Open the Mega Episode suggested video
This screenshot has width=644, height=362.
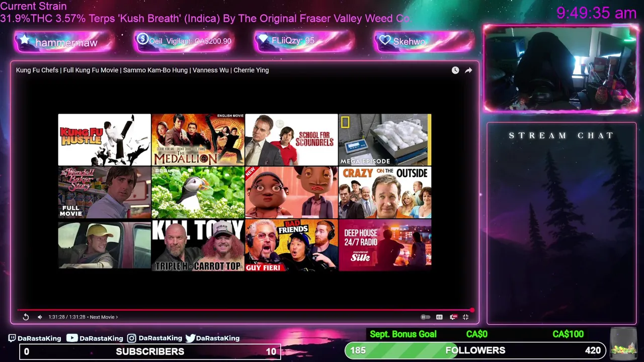(x=385, y=140)
